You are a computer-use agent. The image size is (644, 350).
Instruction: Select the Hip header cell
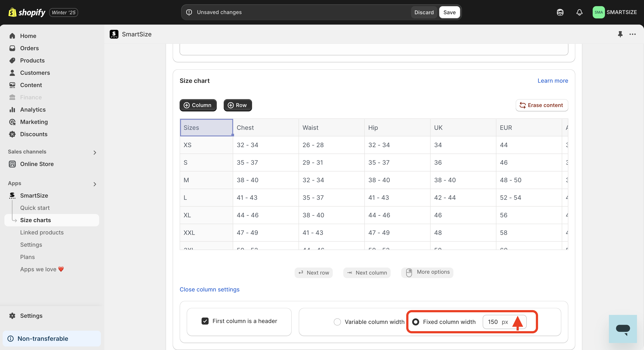point(397,127)
